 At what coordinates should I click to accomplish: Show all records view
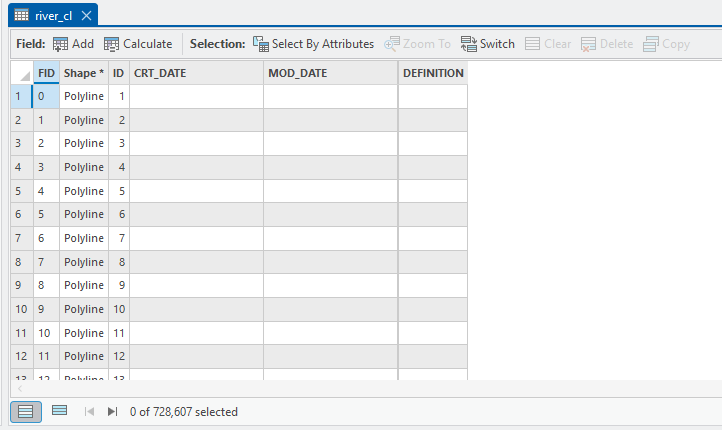click(x=26, y=411)
